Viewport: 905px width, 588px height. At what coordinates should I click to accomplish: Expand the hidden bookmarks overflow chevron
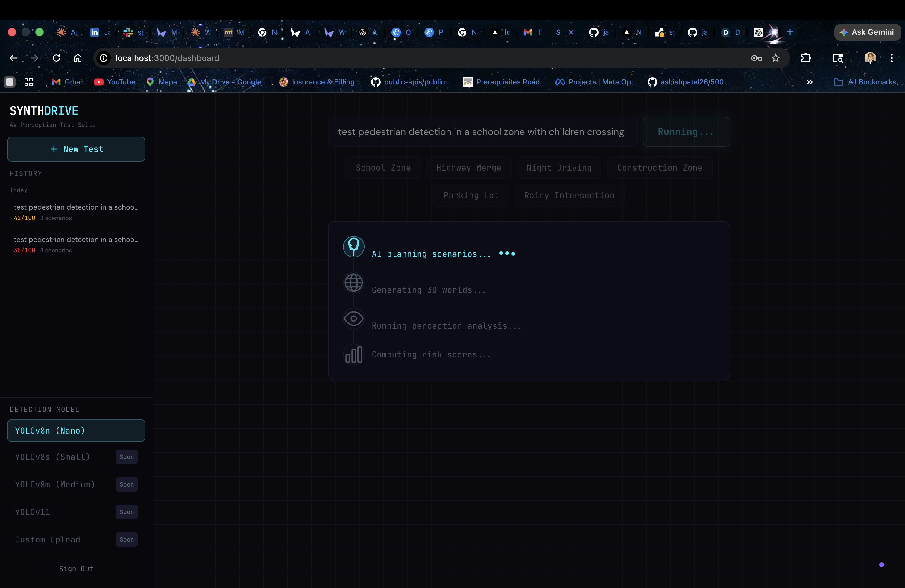pyautogui.click(x=810, y=82)
